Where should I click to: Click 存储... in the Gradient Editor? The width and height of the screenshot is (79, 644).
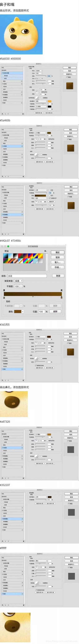(x=57, y=267)
